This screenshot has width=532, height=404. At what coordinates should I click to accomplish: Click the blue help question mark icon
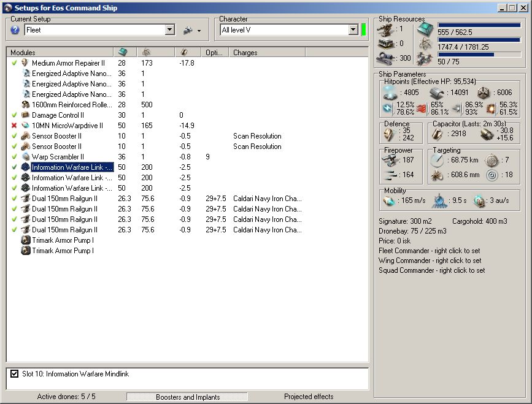coord(15,30)
